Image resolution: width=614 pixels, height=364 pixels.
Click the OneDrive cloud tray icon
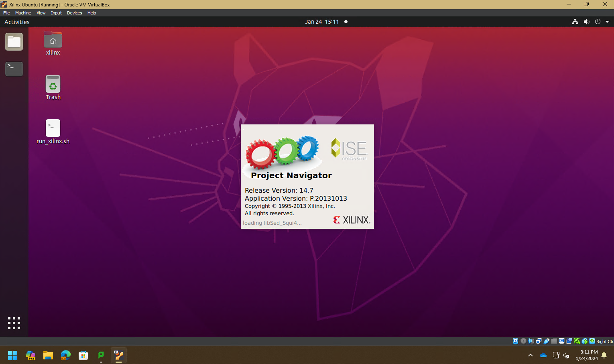(x=543, y=355)
